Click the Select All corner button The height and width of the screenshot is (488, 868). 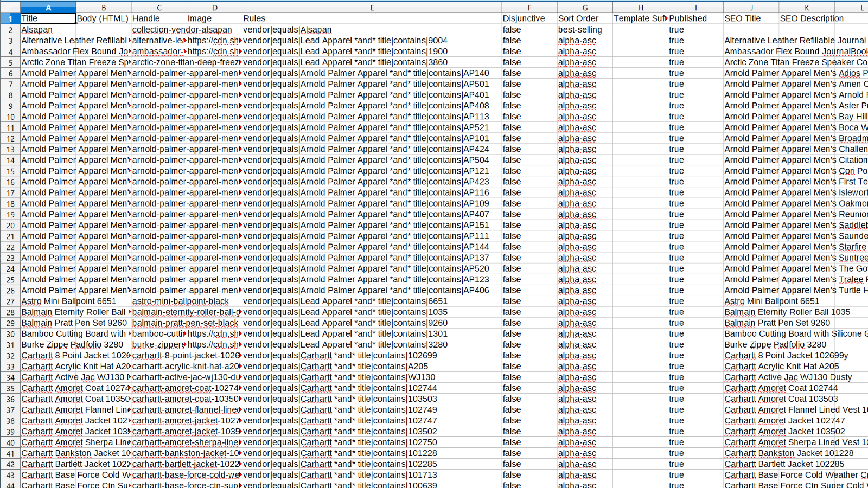click(10, 7)
